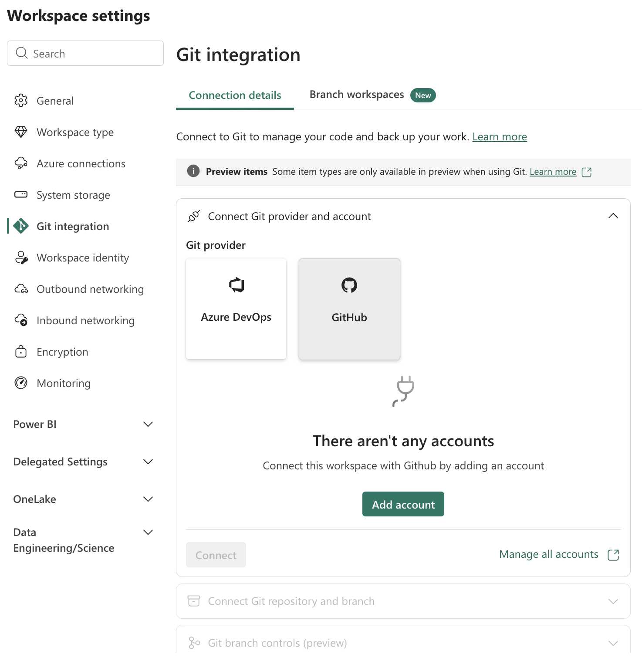Image resolution: width=642 pixels, height=672 pixels.
Task: Click the Monitoring gauge icon
Action: [21, 383]
